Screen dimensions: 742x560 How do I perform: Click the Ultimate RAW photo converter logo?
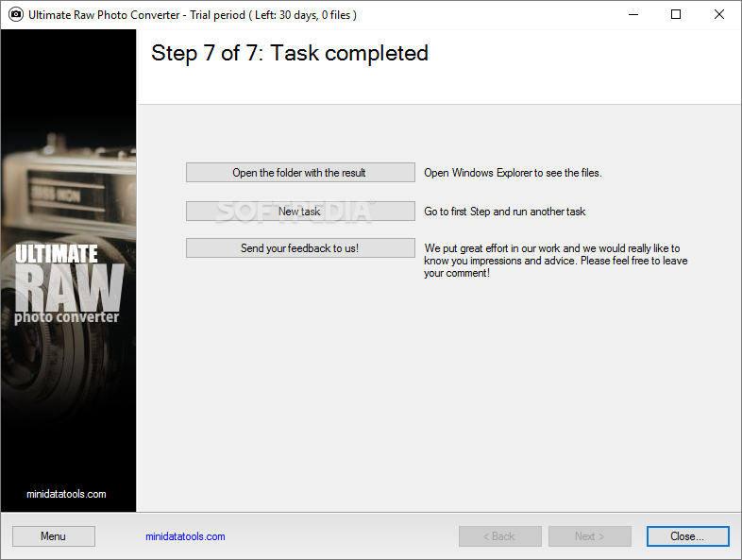69,284
